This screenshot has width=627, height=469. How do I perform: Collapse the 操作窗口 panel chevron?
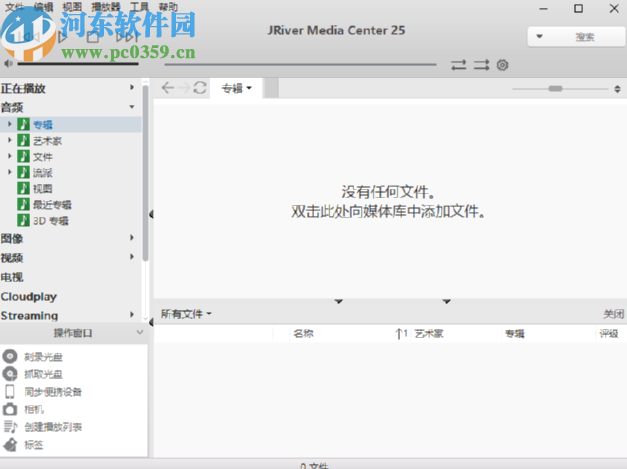pos(140,332)
